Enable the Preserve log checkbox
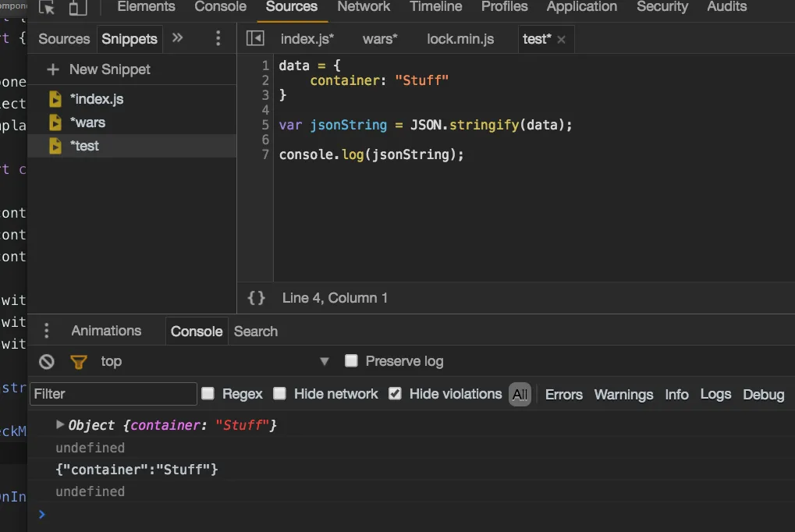 pyautogui.click(x=351, y=360)
